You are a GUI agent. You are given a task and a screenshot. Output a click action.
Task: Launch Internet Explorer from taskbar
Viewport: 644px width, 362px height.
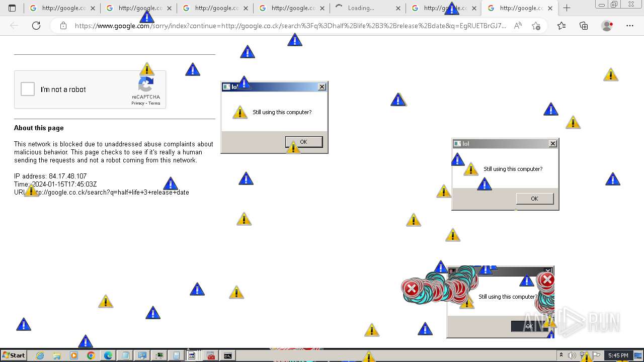pyautogui.click(x=40, y=355)
